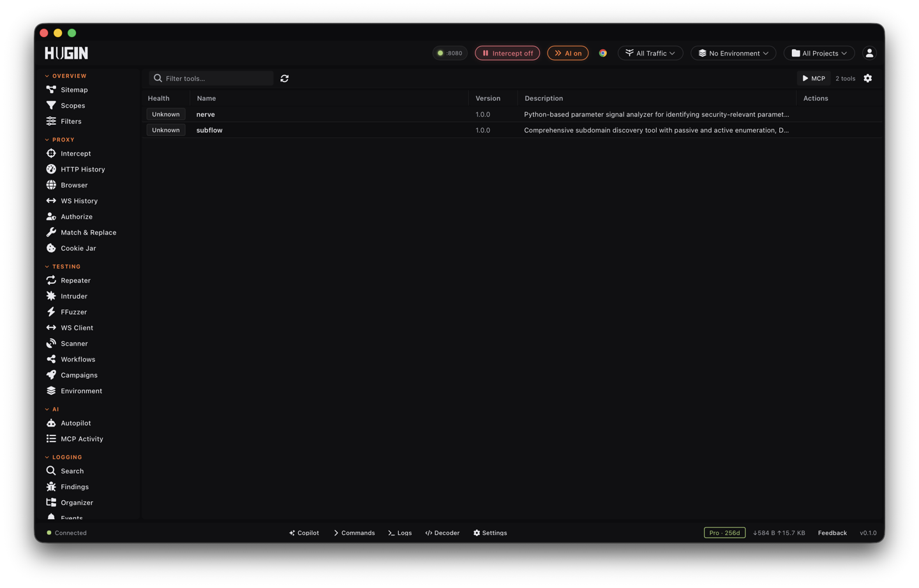Open the user account icon

[x=869, y=53]
